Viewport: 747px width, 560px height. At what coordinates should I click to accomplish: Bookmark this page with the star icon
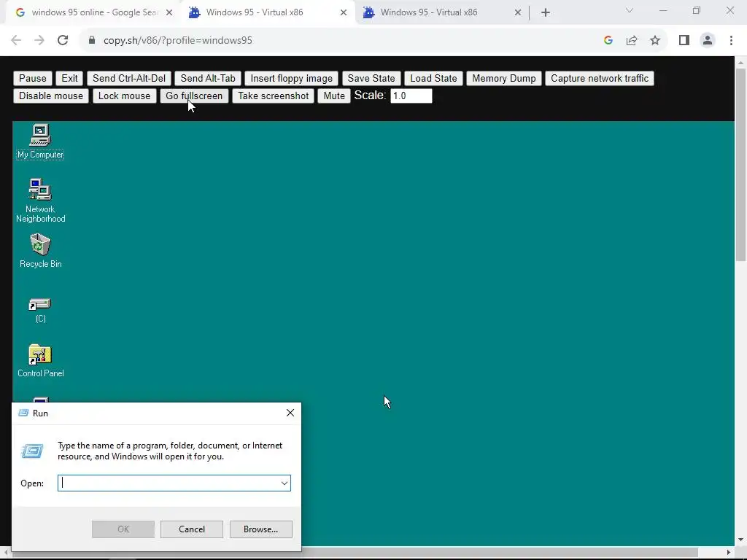[x=655, y=41]
